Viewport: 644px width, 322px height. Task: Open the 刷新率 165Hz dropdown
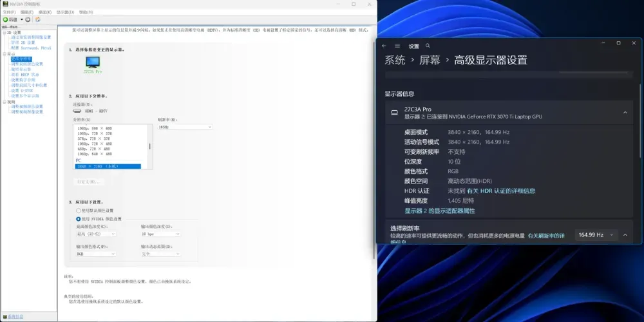tap(185, 128)
